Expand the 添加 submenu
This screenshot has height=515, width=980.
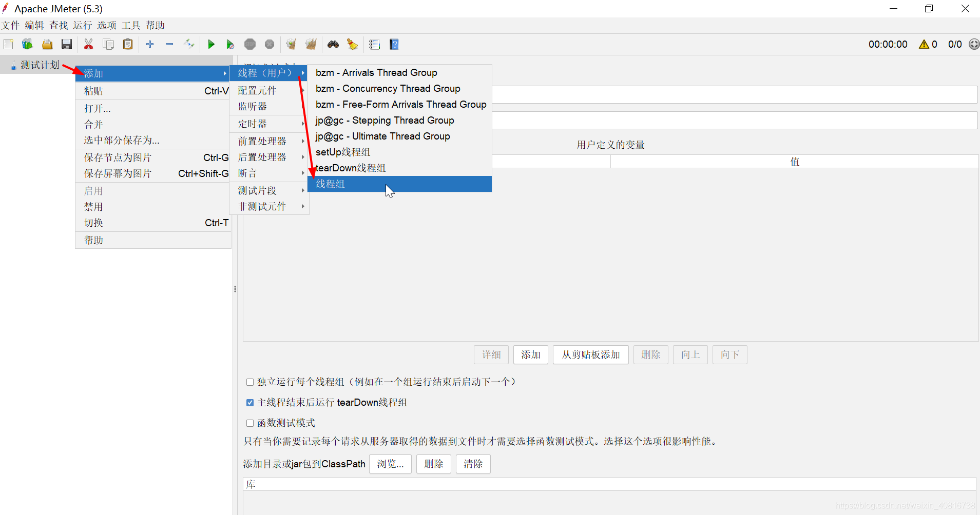(x=153, y=73)
